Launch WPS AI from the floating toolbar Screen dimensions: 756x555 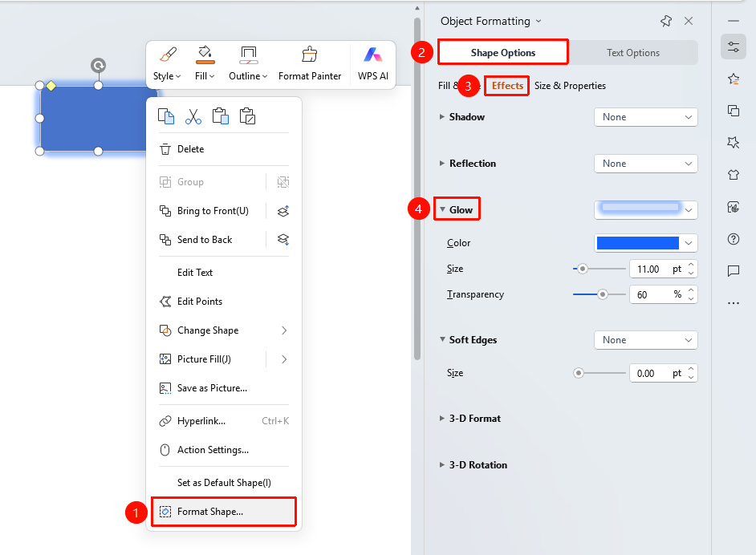click(x=372, y=64)
